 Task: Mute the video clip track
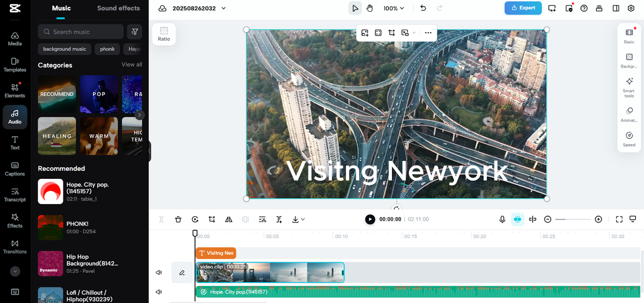159,272
